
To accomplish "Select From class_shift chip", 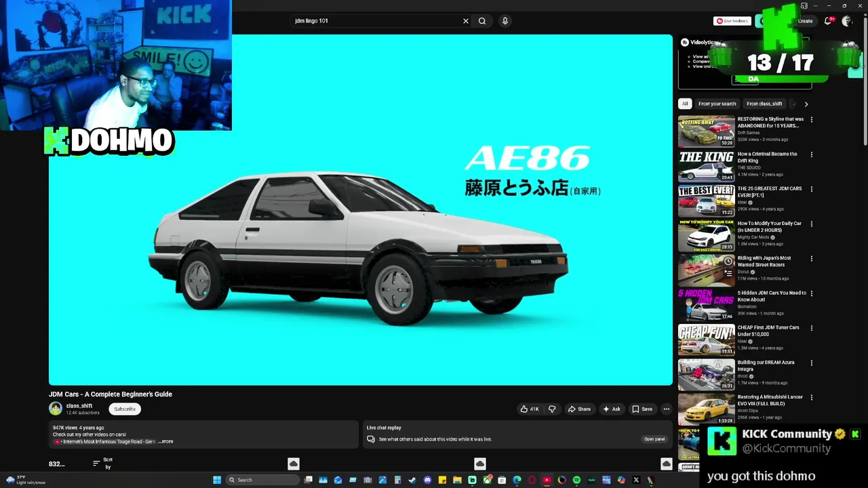I will 764,104.
